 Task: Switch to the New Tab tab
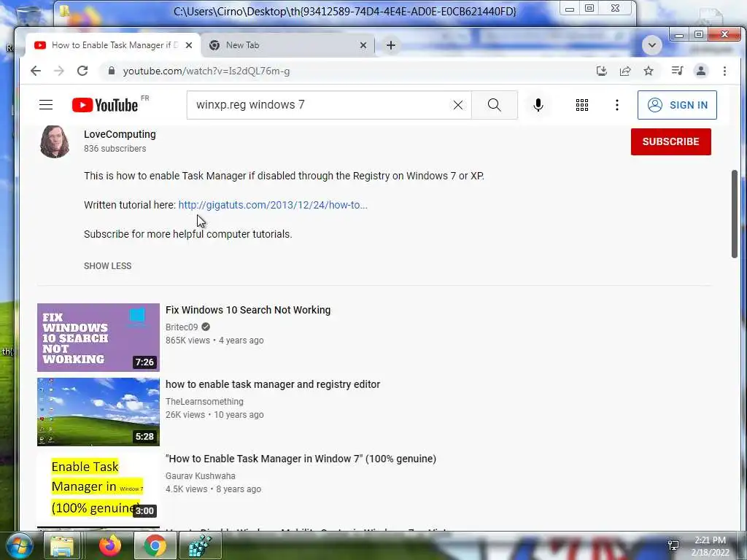288,45
